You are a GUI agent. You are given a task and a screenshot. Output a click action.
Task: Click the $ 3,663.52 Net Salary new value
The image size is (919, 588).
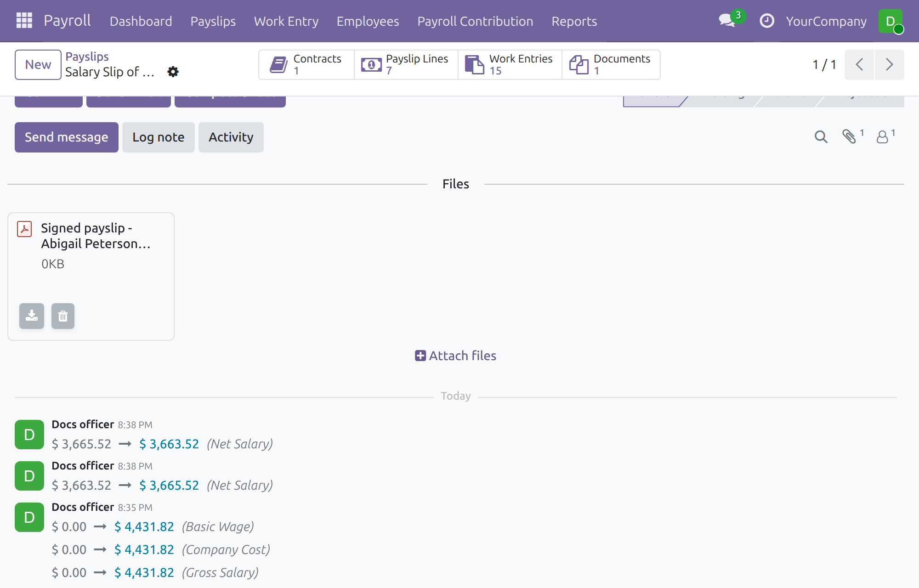(169, 444)
